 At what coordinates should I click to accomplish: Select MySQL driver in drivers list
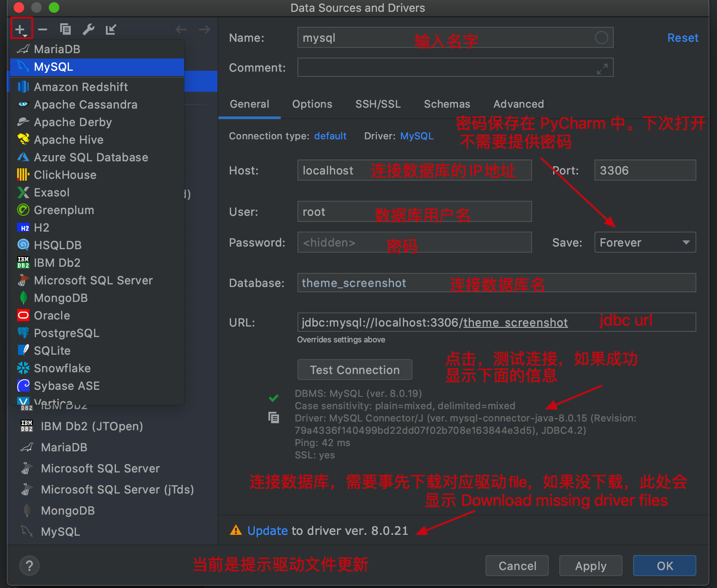pos(112,532)
